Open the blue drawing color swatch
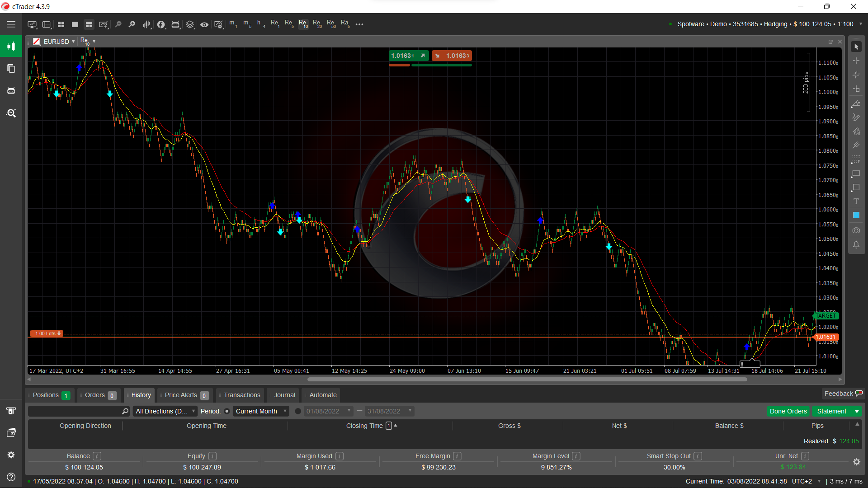This screenshot has width=868, height=488. 856,216
